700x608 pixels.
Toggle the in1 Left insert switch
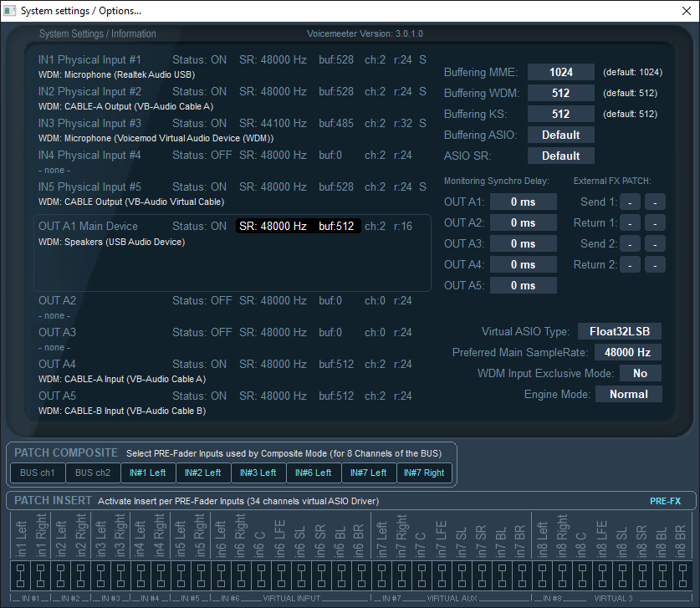click(20, 575)
